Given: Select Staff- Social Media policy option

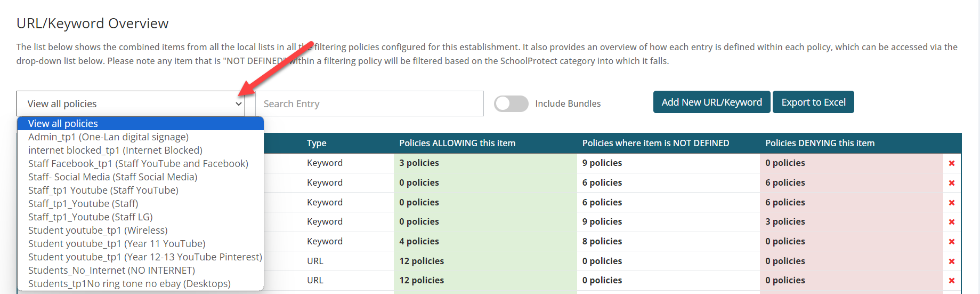Looking at the screenshot, I should (x=112, y=177).
